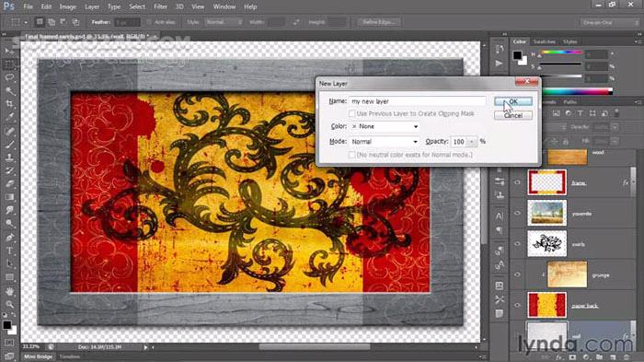The width and height of the screenshot is (644, 362).
Task: Select the Zoom tool
Action: (9, 304)
